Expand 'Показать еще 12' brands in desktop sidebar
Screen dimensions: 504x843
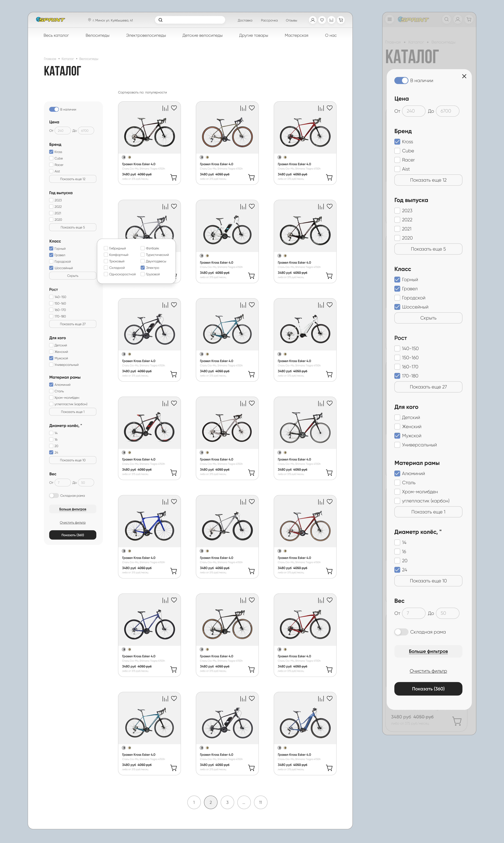coord(73,179)
